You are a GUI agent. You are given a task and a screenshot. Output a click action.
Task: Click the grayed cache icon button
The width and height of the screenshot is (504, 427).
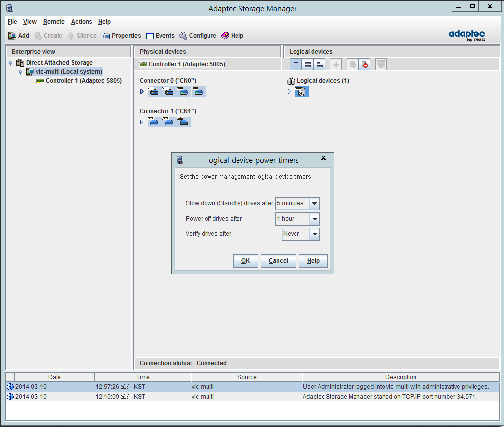click(x=381, y=64)
